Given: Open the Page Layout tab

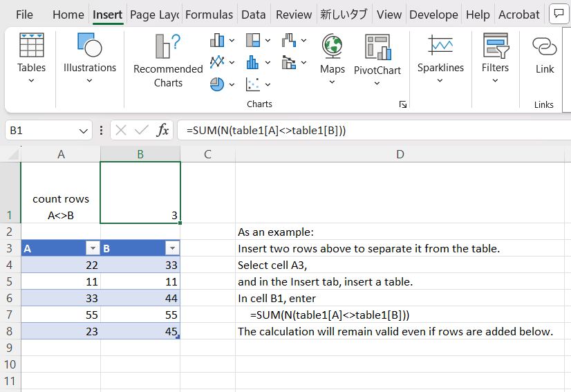Looking at the screenshot, I should (154, 15).
